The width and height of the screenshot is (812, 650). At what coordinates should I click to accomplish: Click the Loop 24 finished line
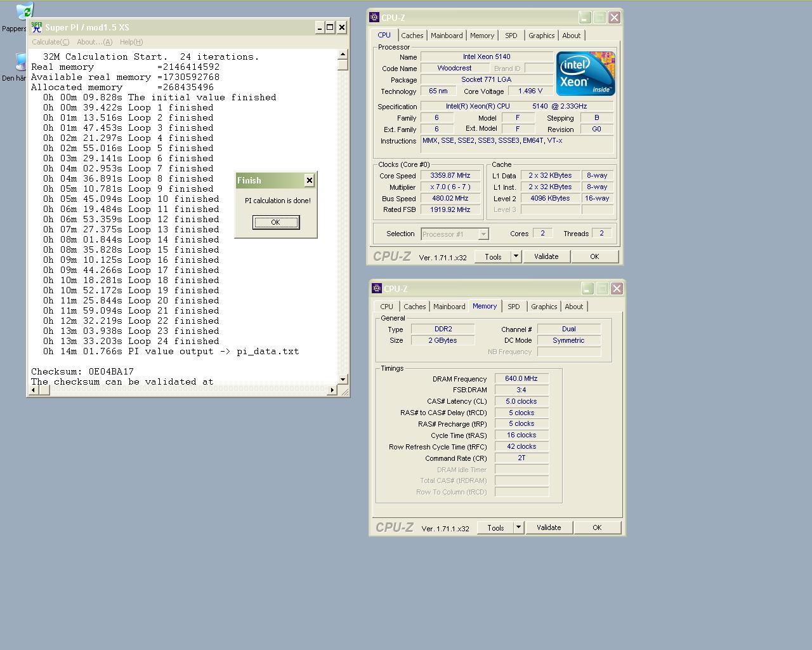[131, 341]
